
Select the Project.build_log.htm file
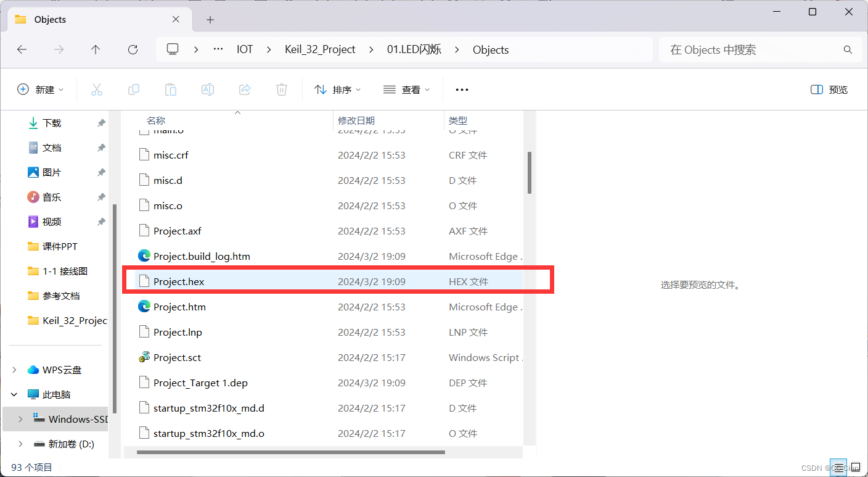329,256
